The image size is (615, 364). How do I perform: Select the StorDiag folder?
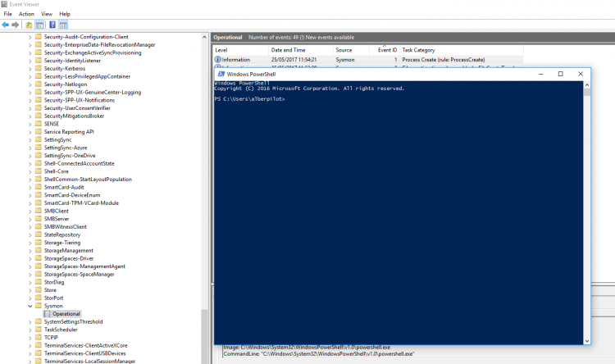tap(54, 282)
